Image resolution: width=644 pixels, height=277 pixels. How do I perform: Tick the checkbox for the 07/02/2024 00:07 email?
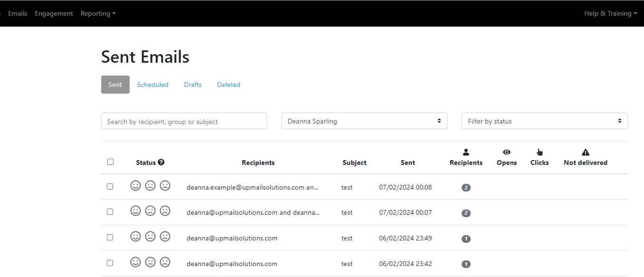(x=110, y=211)
